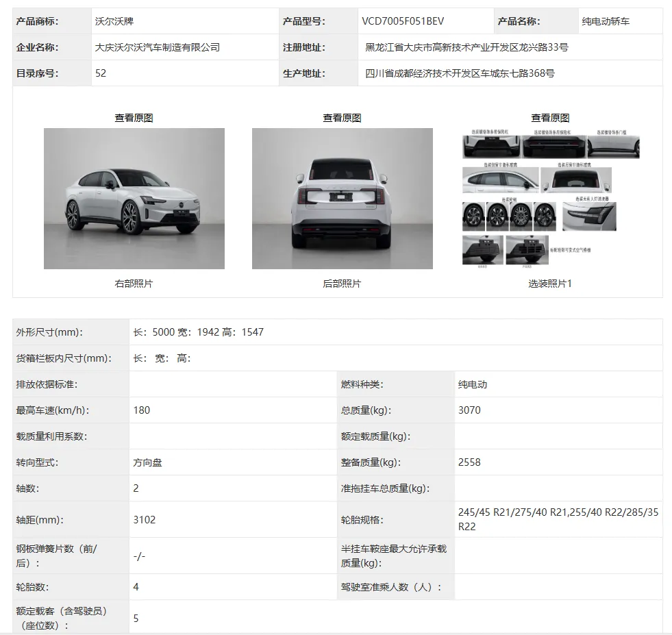Select max speed value 180

[x=141, y=410]
